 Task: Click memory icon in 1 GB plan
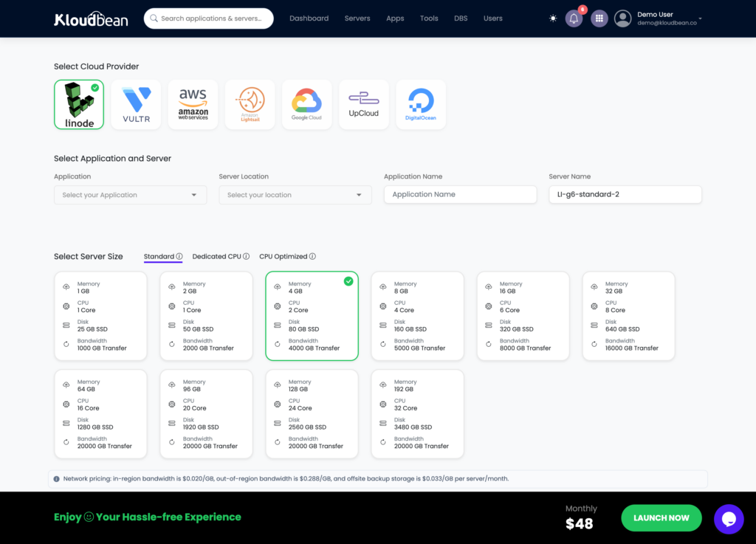coord(66,287)
